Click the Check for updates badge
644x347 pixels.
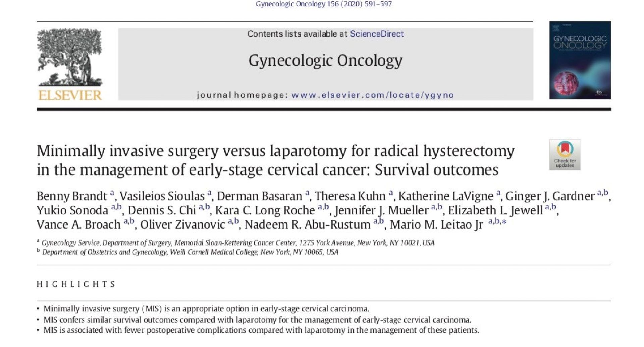(565, 155)
